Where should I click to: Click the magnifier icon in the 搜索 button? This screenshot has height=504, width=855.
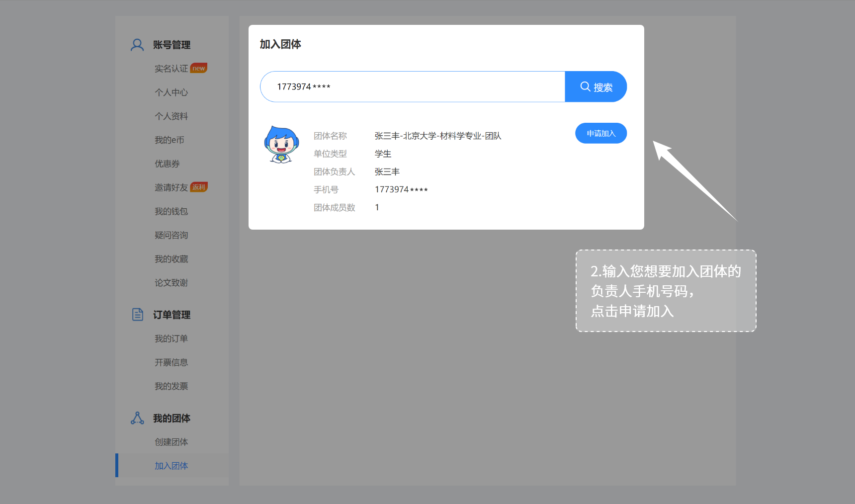point(585,86)
